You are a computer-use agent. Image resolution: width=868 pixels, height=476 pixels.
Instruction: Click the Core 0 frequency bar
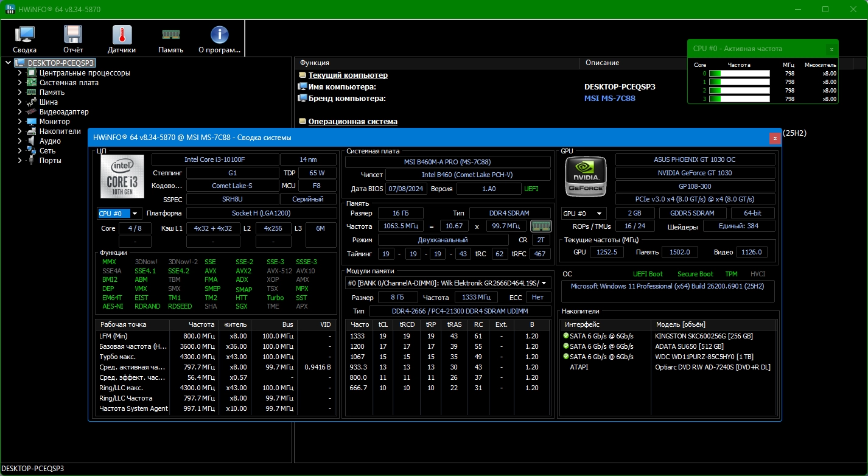(x=739, y=73)
